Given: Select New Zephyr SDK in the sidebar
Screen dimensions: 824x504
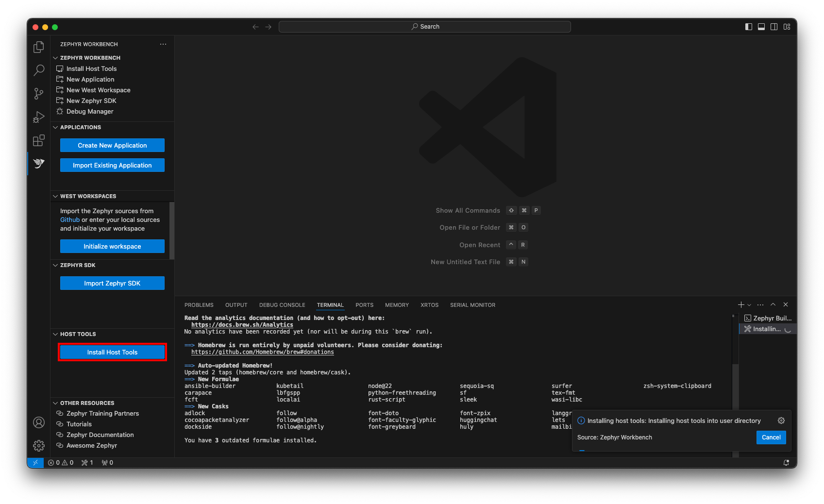Looking at the screenshot, I should (x=91, y=101).
